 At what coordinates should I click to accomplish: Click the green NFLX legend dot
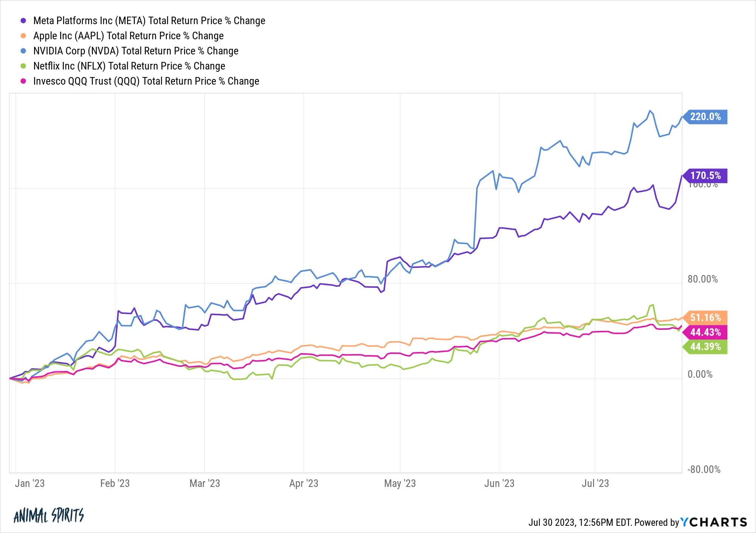point(23,66)
